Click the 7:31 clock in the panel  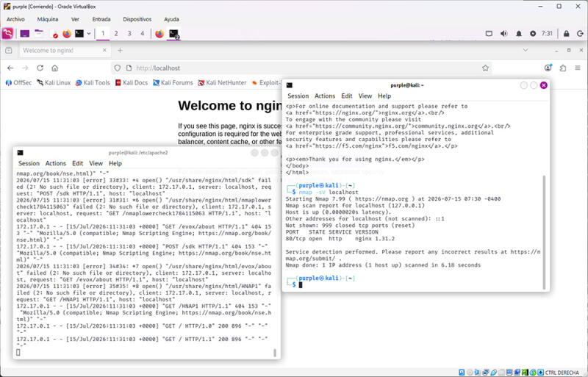pos(547,33)
